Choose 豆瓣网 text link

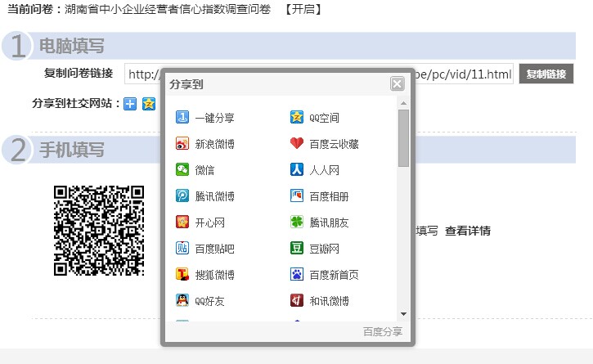(x=324, y=249)
